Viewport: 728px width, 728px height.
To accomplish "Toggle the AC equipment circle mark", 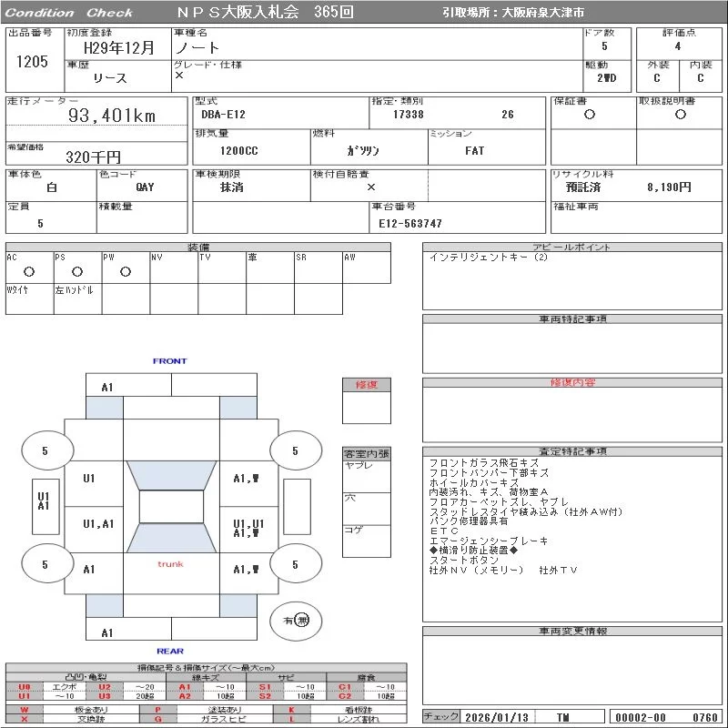I will tap(29, 271).
